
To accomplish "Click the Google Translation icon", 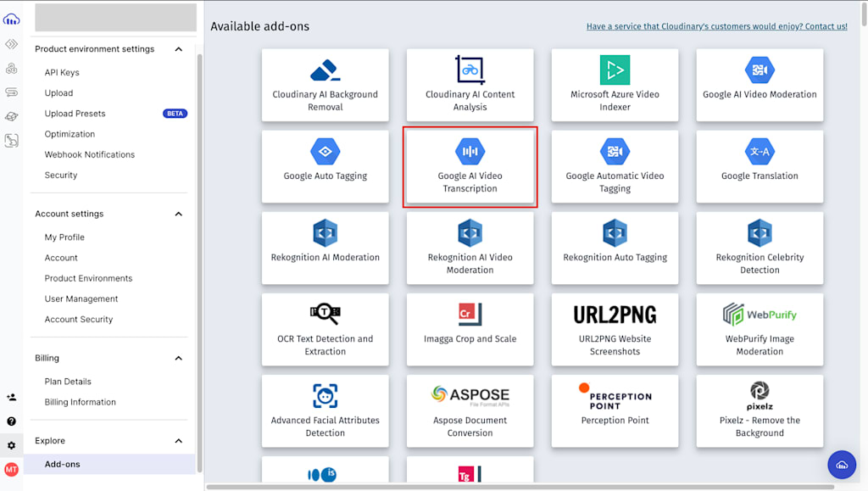I will tap(759, 151).
